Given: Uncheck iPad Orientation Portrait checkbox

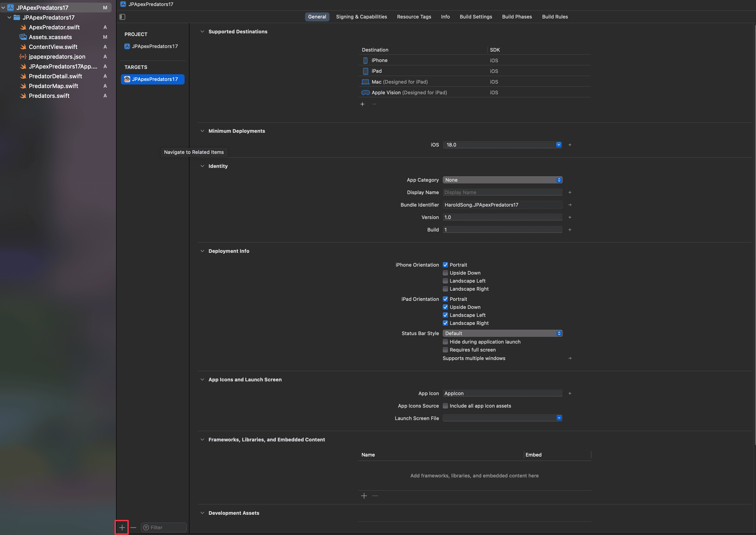Looking at the screenshot, I should pos(445,299).
